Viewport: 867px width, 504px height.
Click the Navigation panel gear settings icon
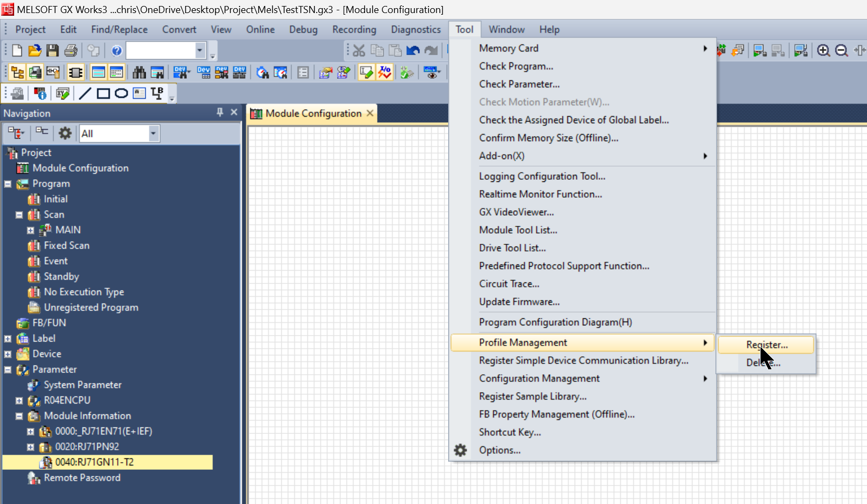click(65, 133)
